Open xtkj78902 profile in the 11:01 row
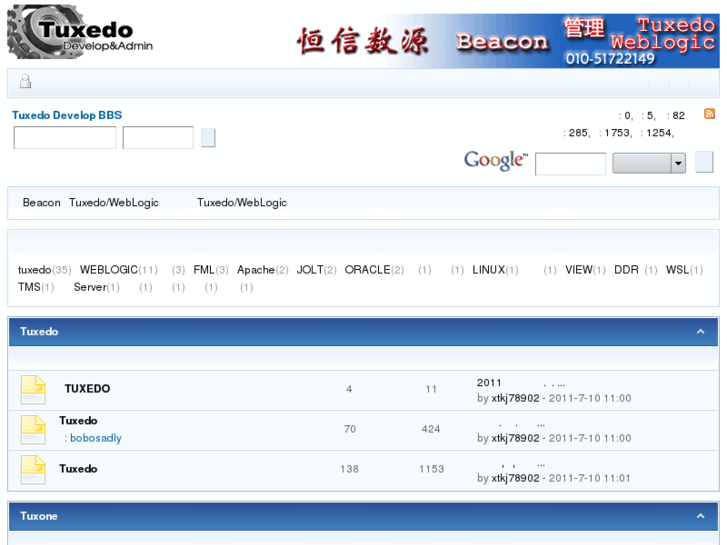Viewport: 727px width, 545px height. [515, 478]
